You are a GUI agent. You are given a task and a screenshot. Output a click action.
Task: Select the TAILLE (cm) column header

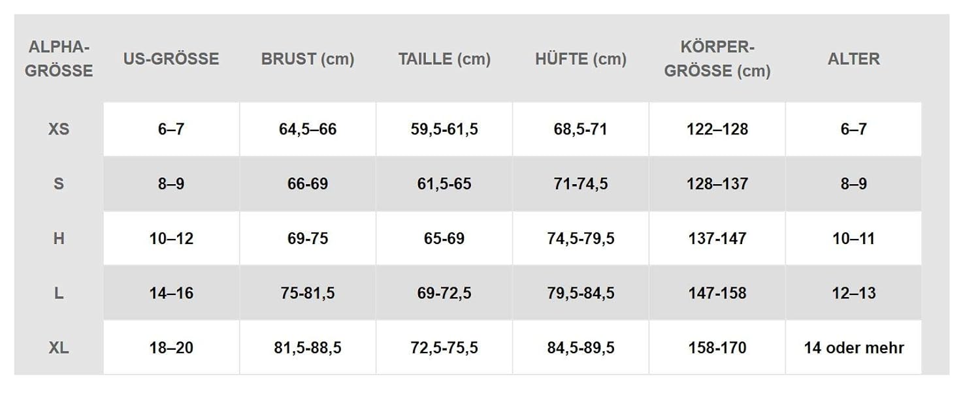(x=444, y=59)
